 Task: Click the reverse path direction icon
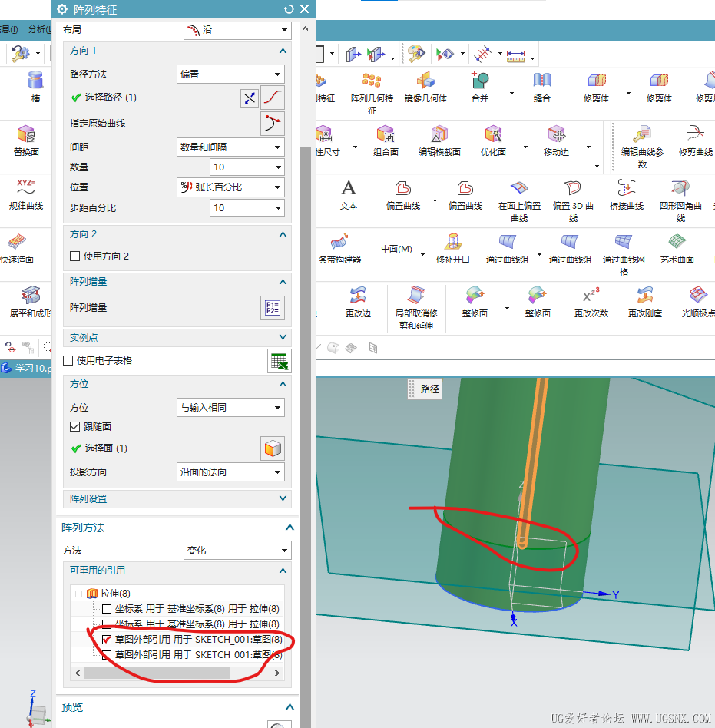pyautogui.click(x=250, y=98)
